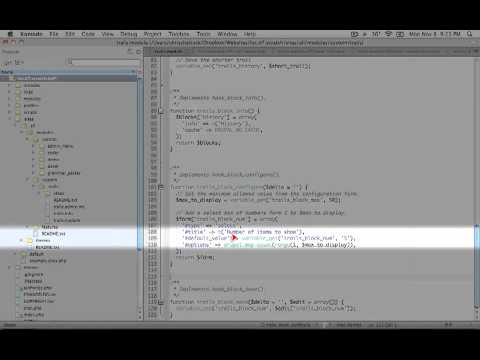The image size is (480, 360).
Task: Select the scripts folder in Places
Action: click(x=30, y=112)
